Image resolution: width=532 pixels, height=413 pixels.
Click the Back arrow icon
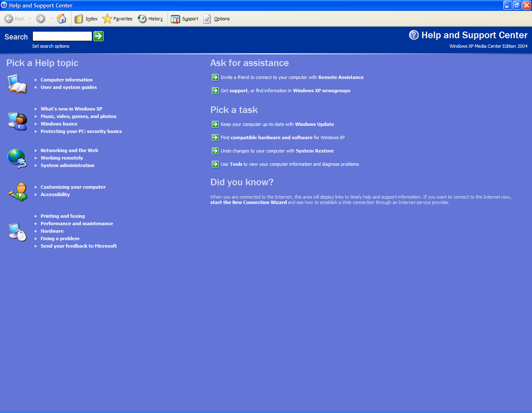(x=9, y=19)
